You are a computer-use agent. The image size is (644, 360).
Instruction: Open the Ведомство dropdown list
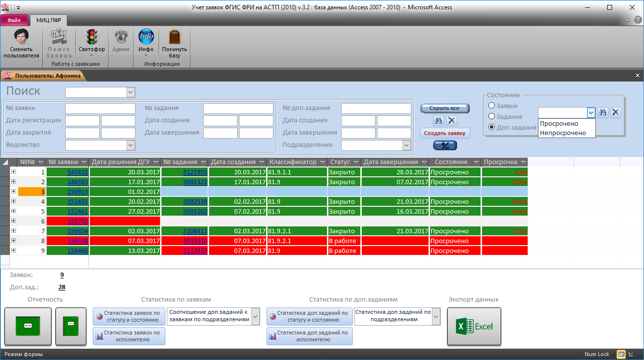(x=131, y=145)
